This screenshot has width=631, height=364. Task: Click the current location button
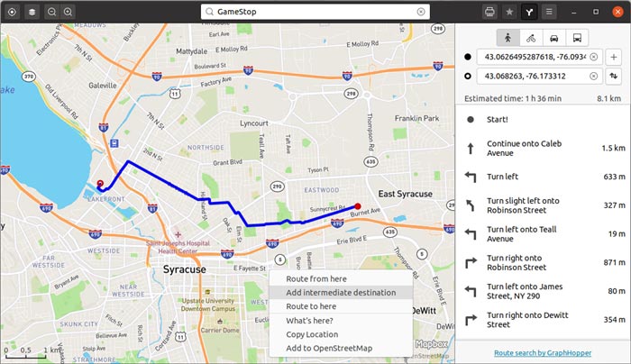12,12
